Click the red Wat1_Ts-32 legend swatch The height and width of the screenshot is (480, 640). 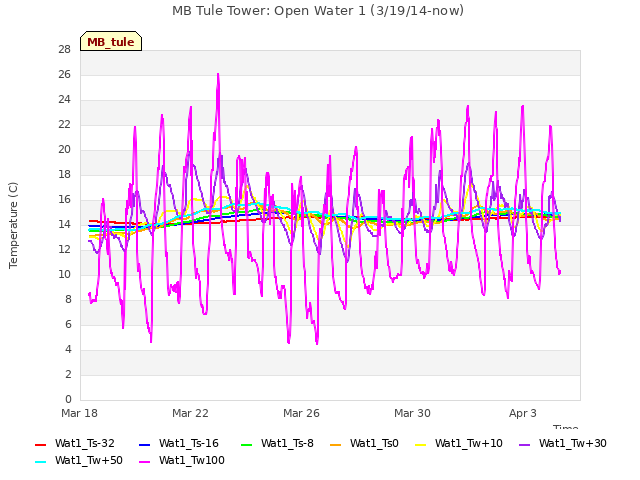point(40,444)
